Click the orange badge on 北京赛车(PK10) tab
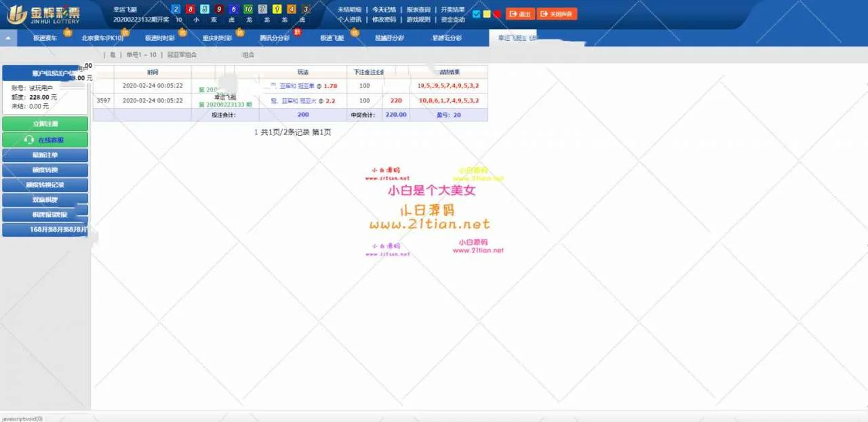 point(125,32)
